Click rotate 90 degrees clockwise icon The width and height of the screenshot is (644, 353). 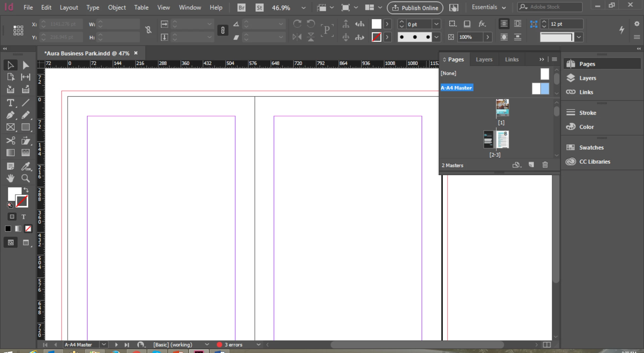pyautogui.click(x=297, y=24)
